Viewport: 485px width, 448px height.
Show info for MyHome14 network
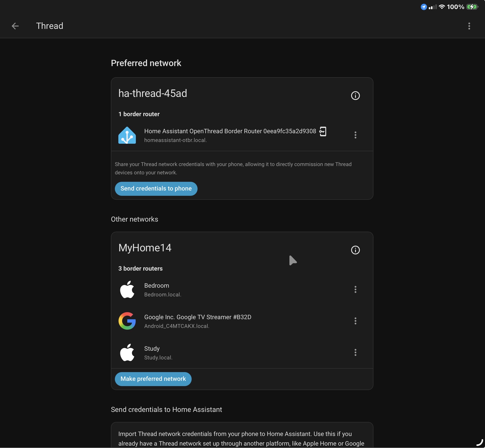tap(355, 250)
